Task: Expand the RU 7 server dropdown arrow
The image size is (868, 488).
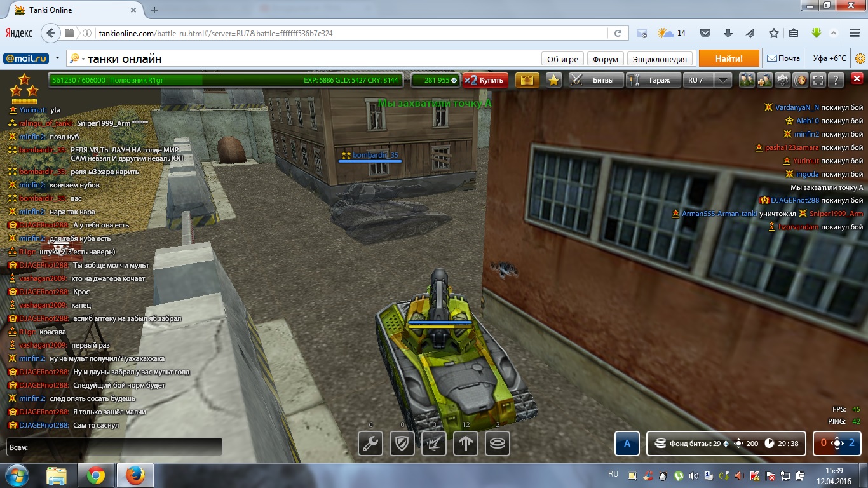Action: coord(723,80)
